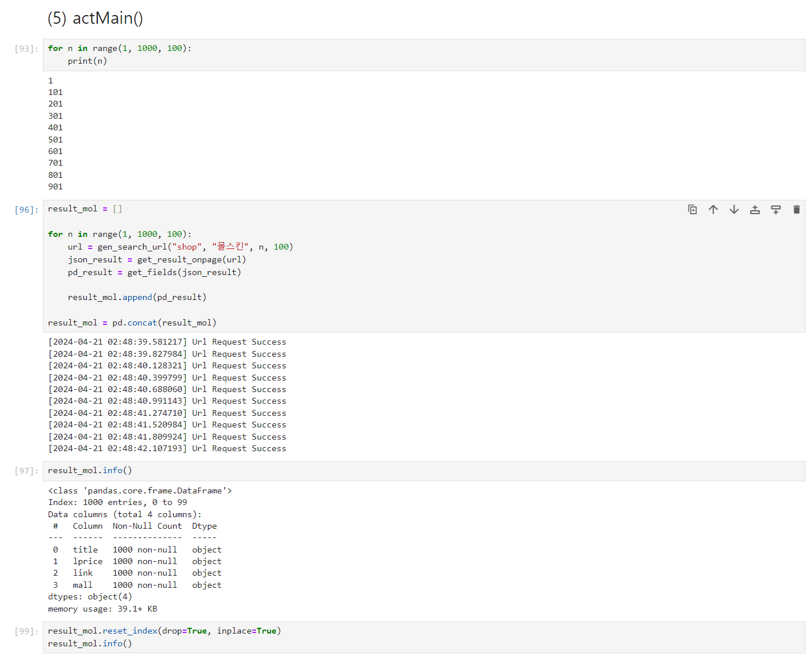Move cell [96] up

[x=713, y=210]
